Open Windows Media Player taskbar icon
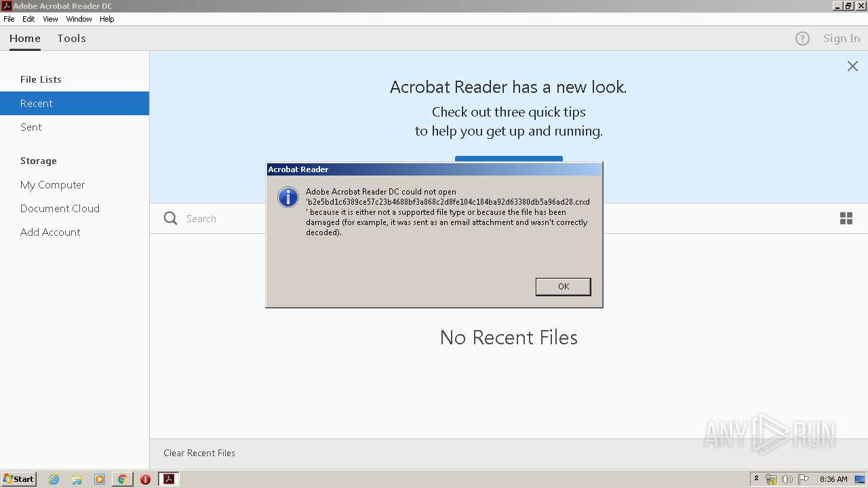 coord(100,479)
